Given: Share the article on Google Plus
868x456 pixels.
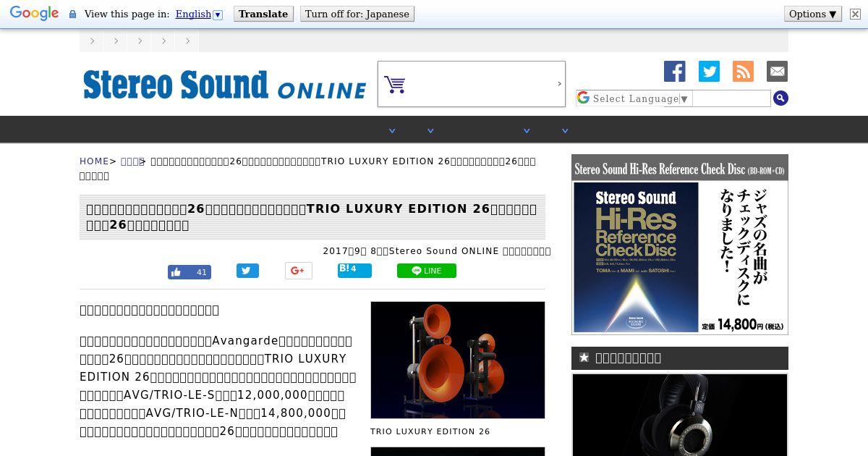Looking at the screenshot, I should 299,271.
